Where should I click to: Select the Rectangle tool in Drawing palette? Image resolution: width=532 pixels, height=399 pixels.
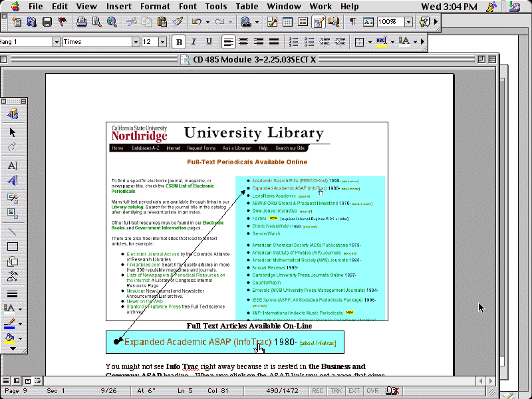(13, 247)
